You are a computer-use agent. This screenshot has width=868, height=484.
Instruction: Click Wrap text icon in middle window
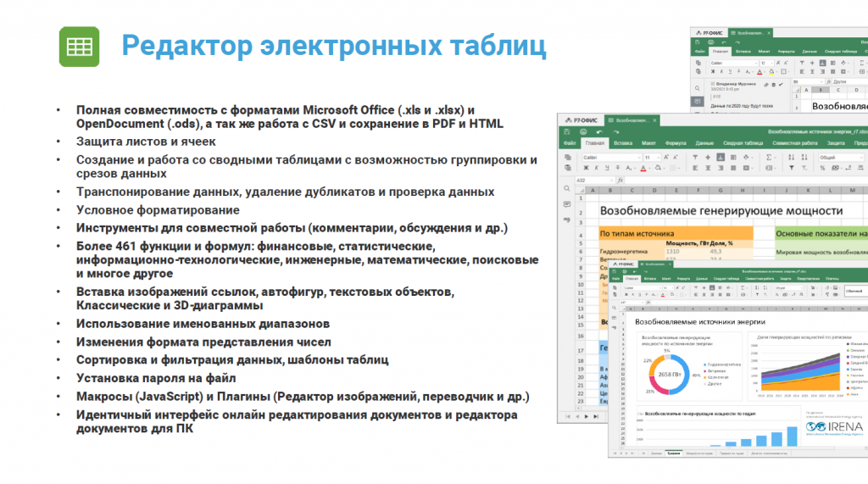point(733,158)
